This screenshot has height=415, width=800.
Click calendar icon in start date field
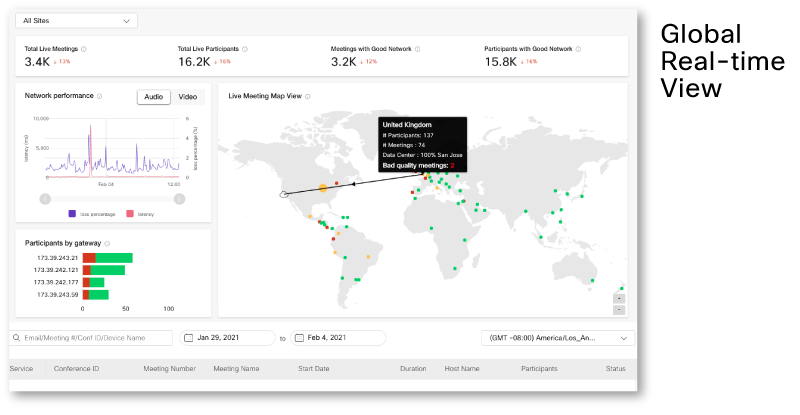188,338
